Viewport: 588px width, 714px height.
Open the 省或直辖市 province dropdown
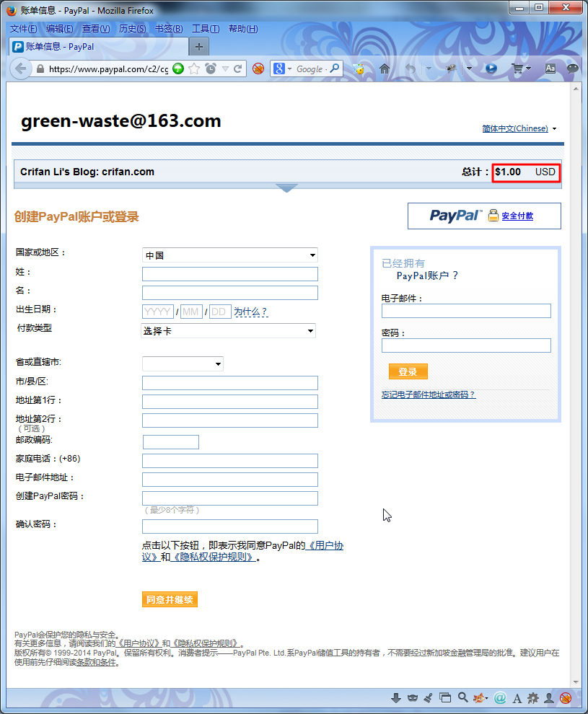183,363
